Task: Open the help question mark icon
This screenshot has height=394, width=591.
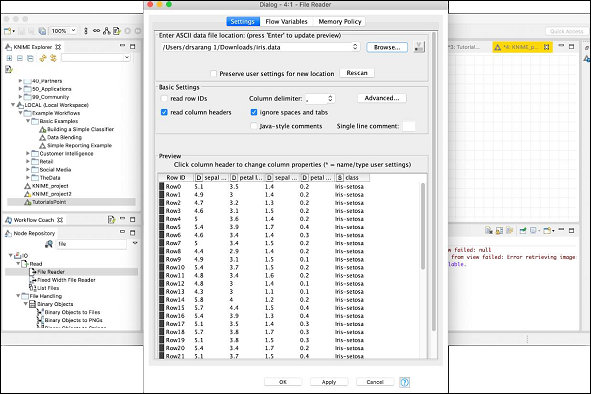Action: pyautogui.click(x=404, y=382)
